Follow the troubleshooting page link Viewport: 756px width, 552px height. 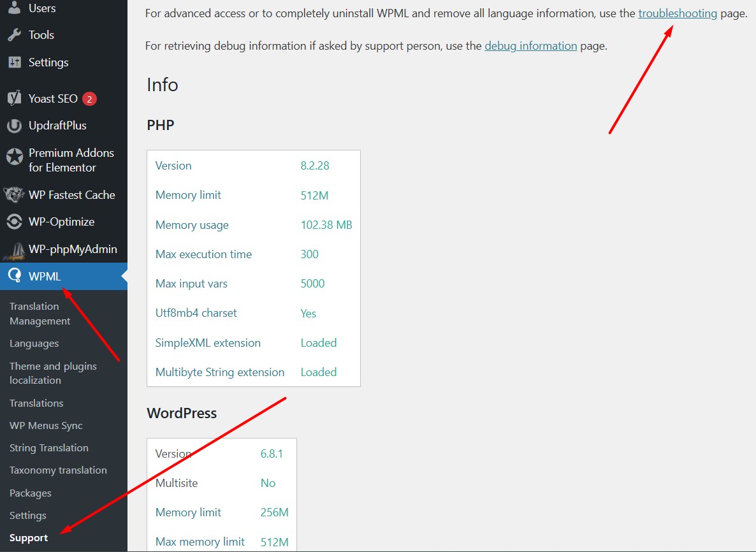coord(678,13)
